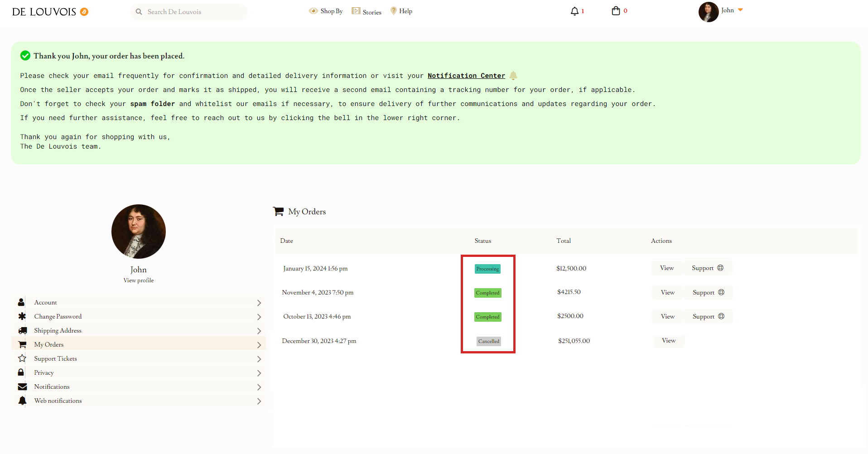Screen dimensions: 868x454
Task: Open John's user dropdown arrow
Action: [x=740, y=10]
